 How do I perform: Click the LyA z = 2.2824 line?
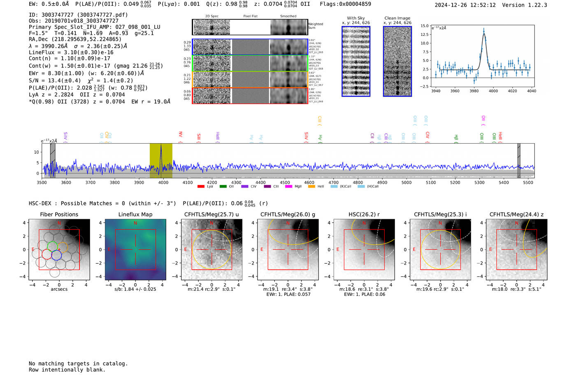click(77, 95)
